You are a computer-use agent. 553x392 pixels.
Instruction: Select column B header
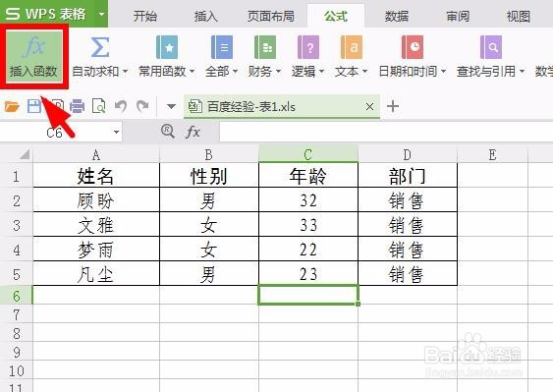[209, 154]
